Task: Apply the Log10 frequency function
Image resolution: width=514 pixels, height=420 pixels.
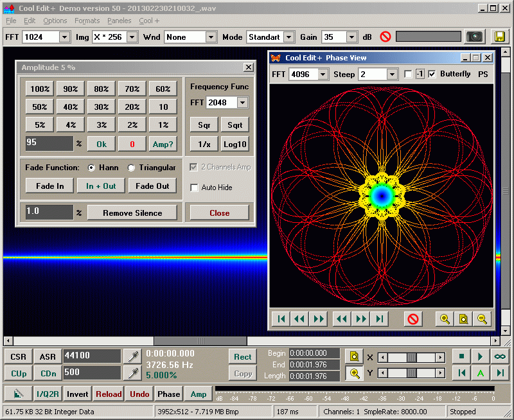Action: point(235,144)
